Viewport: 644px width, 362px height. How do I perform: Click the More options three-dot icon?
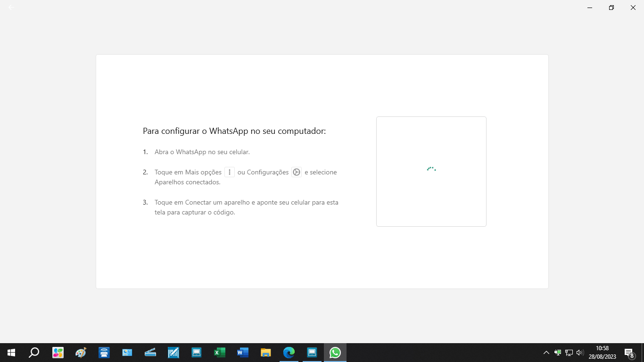pos(230,172)
